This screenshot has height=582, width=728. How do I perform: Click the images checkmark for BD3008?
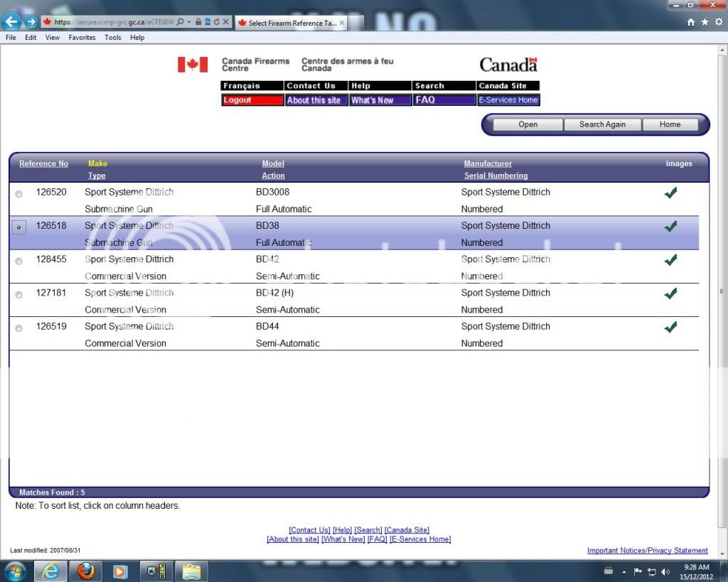pyautogui.click(x=670, y=193)
